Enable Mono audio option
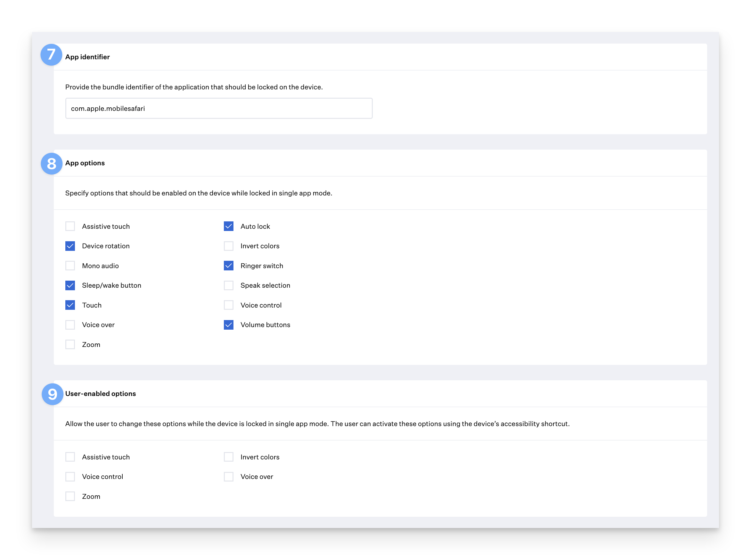751x560 pixels. 70,266
